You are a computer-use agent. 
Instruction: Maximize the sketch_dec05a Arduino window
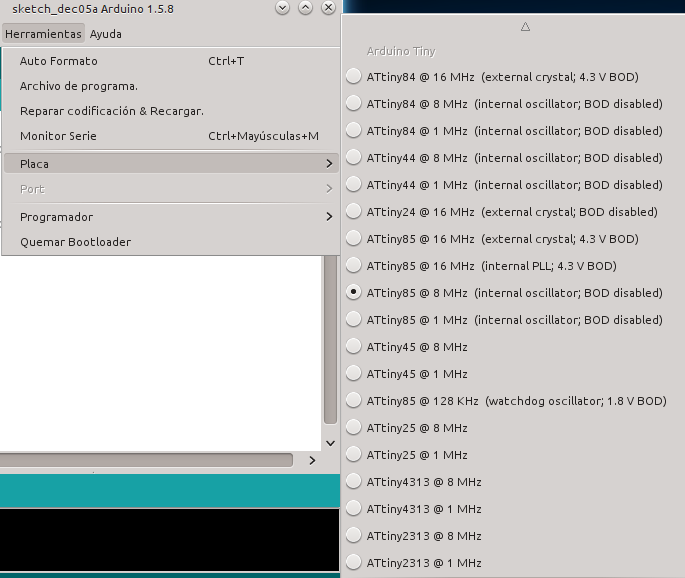pos(305,7)
